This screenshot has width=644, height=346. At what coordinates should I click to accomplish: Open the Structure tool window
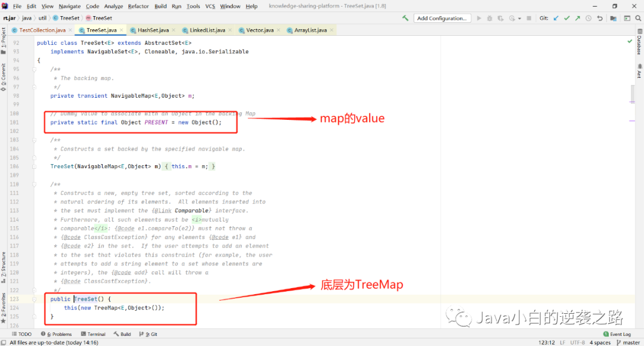click(x=4, y=267)
